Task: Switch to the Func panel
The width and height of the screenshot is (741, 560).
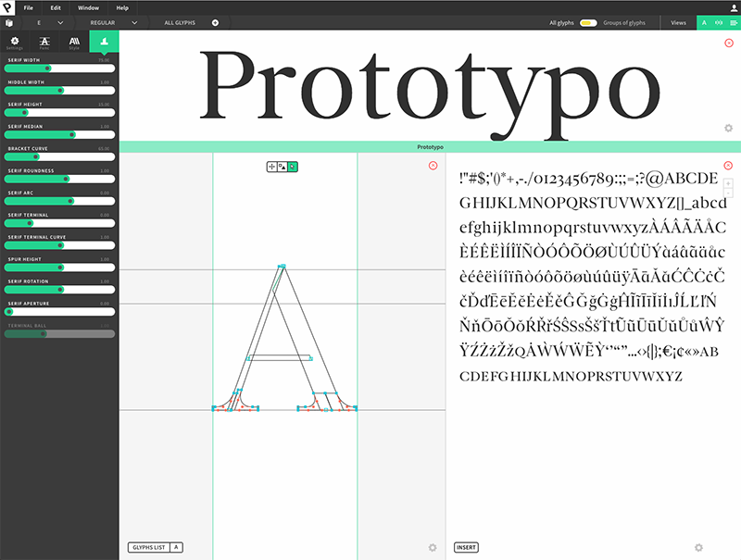Action: [x=44, y=43]
